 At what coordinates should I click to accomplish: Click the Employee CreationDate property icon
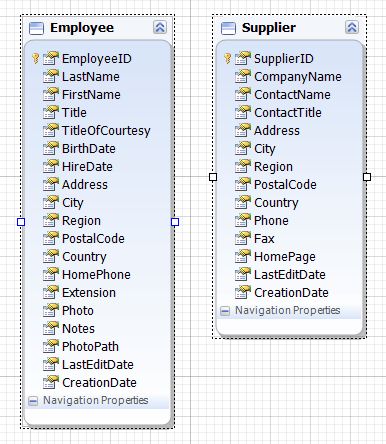[x=51, y=382]
